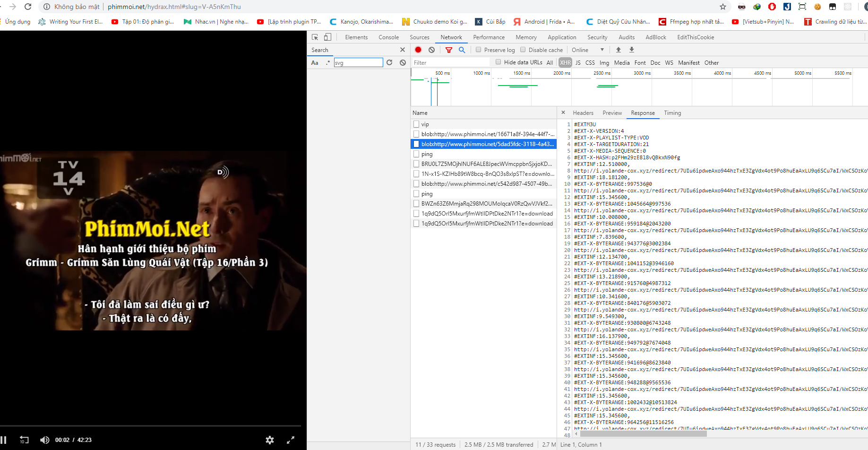Open the Cùi Bắp bookmark

[x=490, y=21]
